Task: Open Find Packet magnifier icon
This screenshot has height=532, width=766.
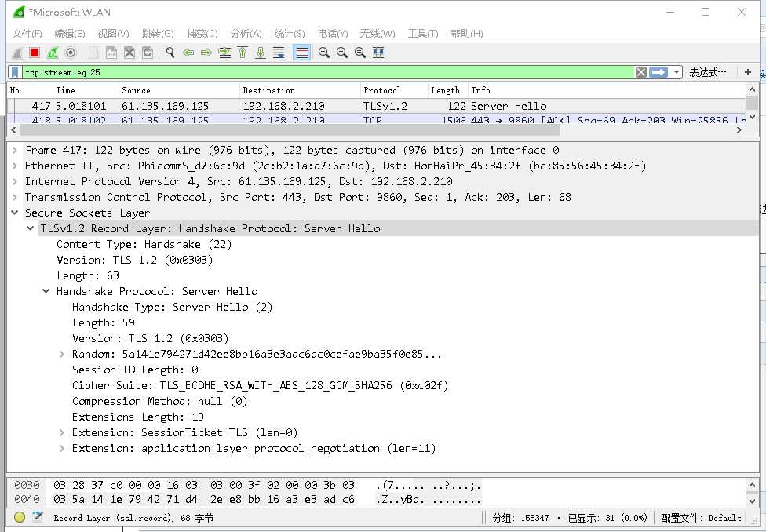Action: (170, 53)
